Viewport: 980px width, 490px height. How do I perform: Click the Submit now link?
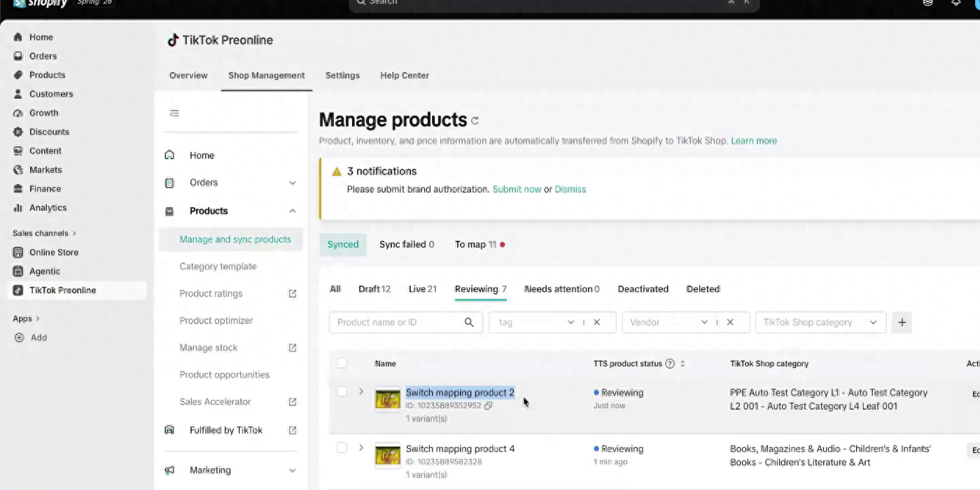pos(517,189)
